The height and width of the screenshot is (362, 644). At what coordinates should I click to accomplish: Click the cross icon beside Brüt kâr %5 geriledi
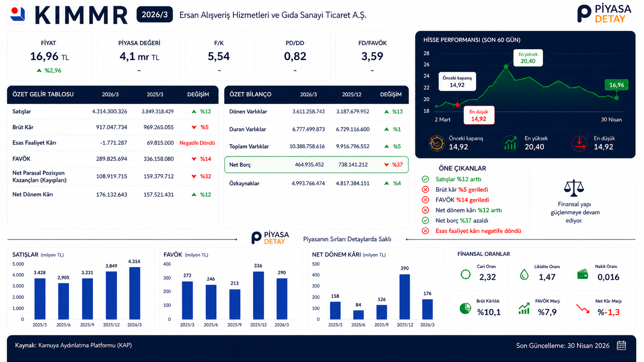[x=425, y=190]
